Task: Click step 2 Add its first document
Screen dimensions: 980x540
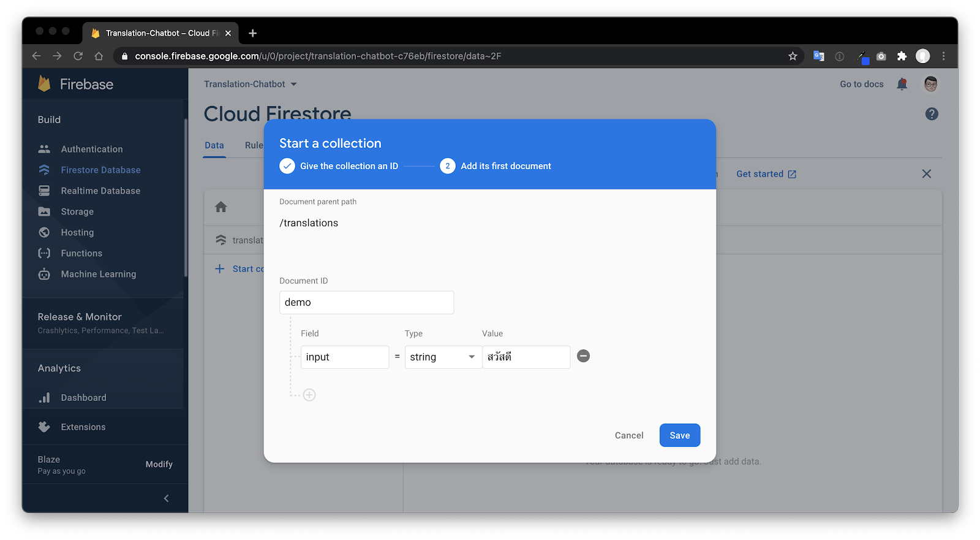Action: pyautogui.click(x=496, y=166)
